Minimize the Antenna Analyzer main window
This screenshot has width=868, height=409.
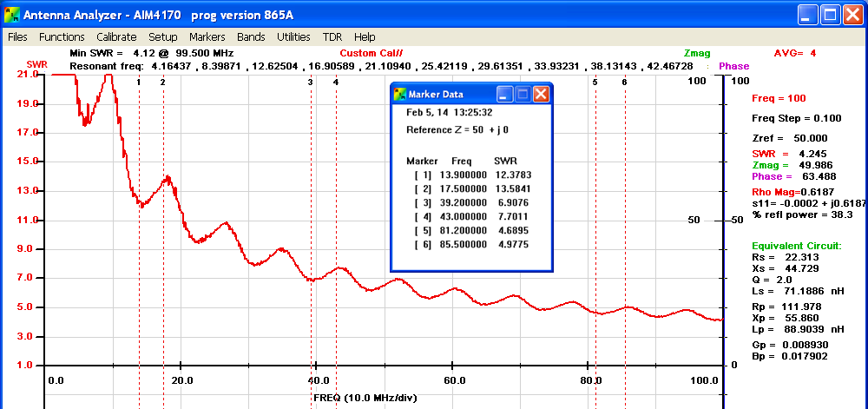tap(809, 15)
